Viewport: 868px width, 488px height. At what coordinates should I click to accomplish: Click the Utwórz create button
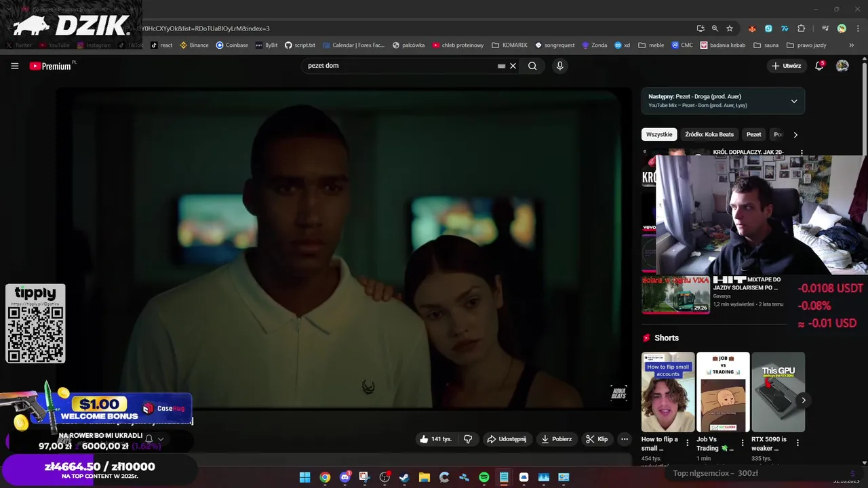pos(787,66)
